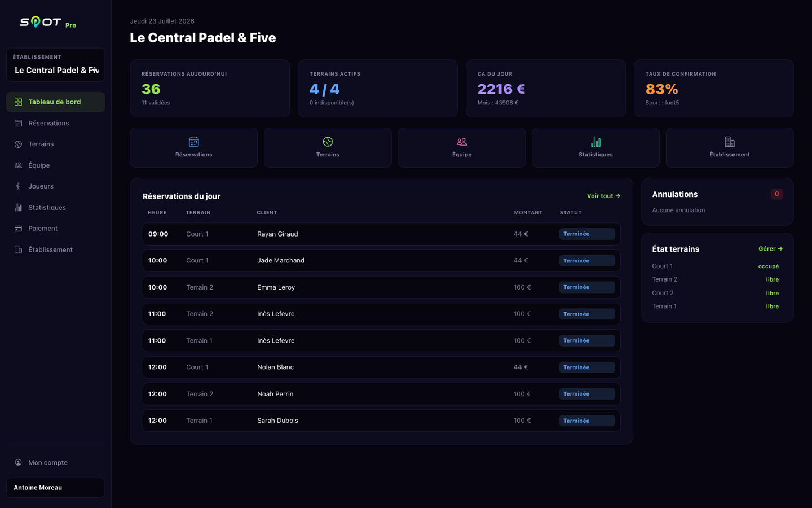Viewport: 812px width, 508px height.
Task: Select the Joueurs icon in the sidebar
Action: tap(18, 186)
